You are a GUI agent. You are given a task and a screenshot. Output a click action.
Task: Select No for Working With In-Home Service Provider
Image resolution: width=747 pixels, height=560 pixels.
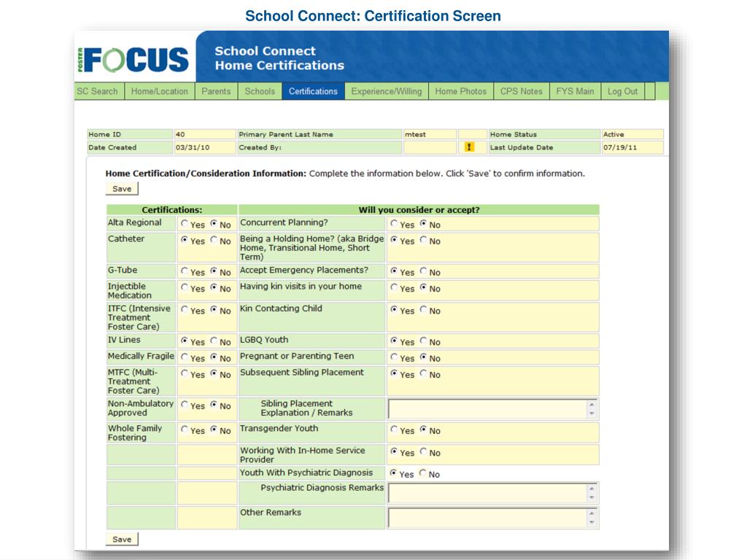424,451
